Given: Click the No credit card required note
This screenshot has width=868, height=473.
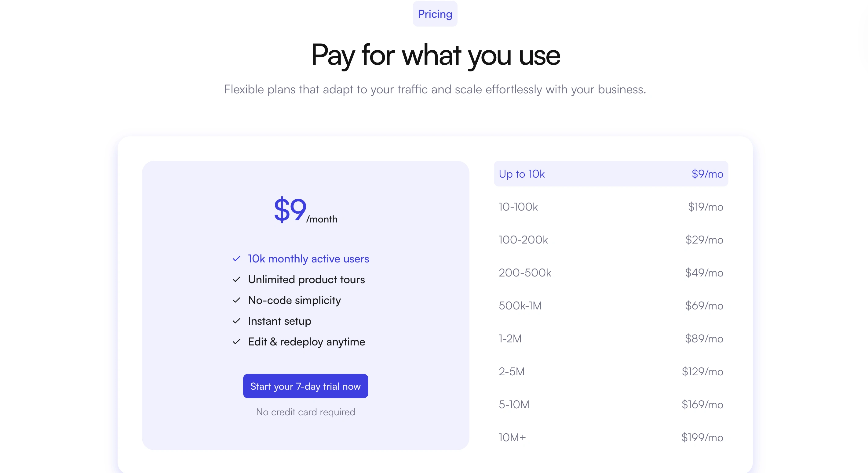Looking at the screenshot, I should [x=305, y=412].
